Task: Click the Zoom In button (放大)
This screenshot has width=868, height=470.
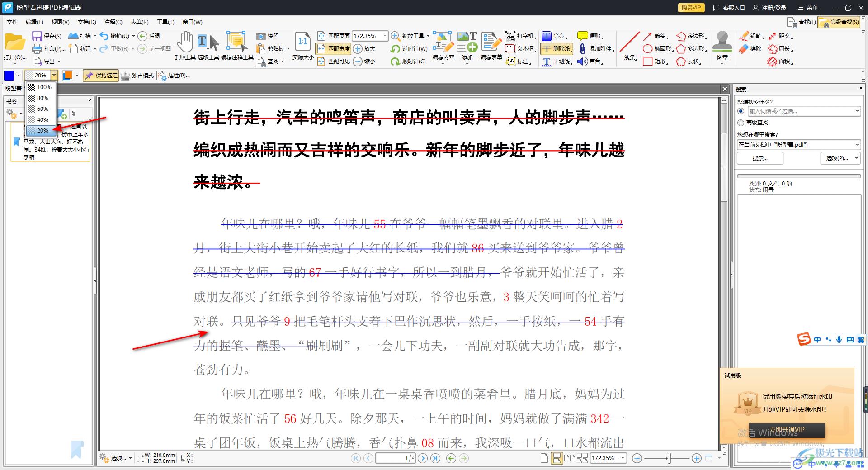Action: (364, 49)
